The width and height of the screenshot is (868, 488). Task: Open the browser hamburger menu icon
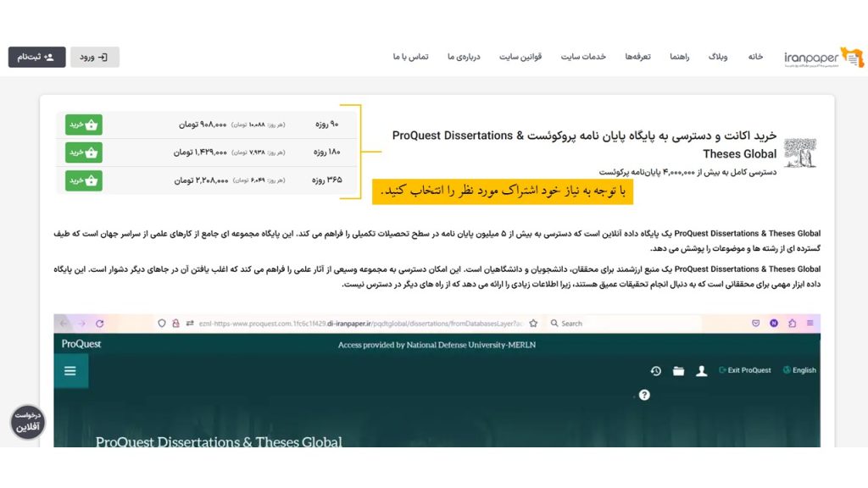[x=810, y=323]
